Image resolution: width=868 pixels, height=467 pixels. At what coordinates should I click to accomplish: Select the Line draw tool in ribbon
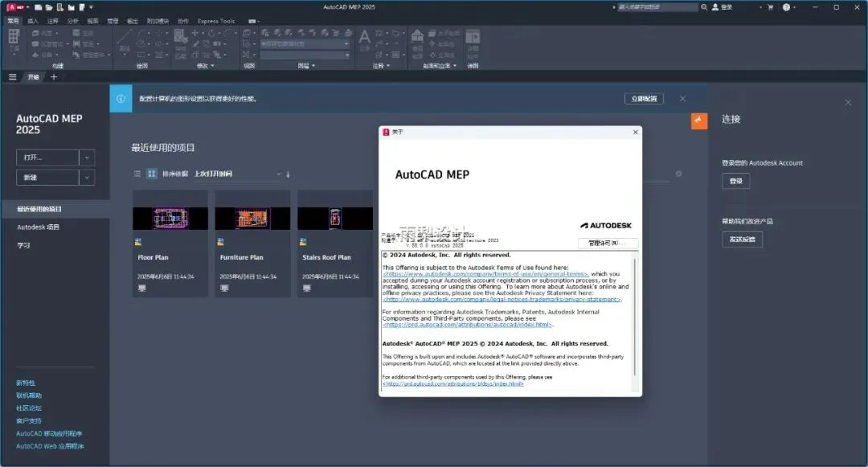point(125,39)
